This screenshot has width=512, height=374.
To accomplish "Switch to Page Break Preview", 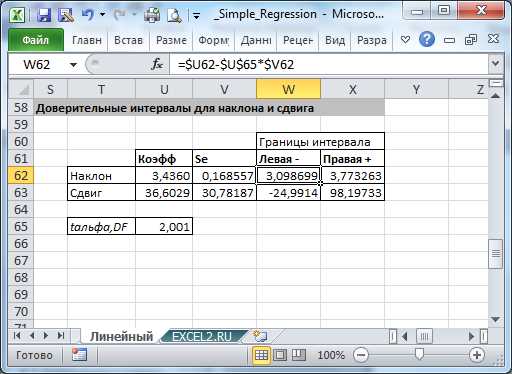I will 299,355.
